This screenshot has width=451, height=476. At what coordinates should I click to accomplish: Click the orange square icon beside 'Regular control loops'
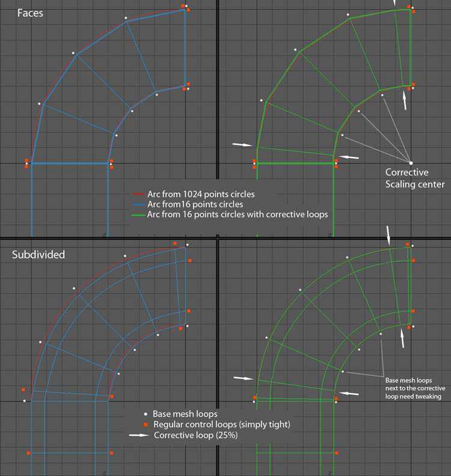(146, 425)
